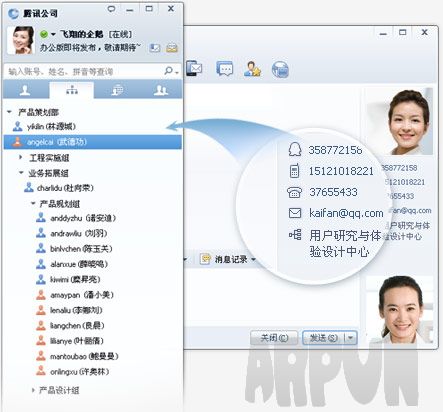Click the orange person icon beside angelcai

(17, 142)
